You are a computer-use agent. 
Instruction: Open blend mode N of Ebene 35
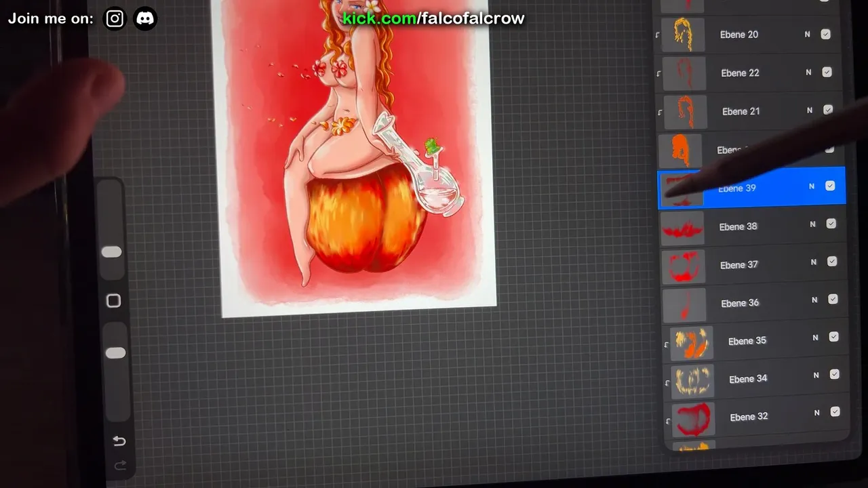[x=815, y=338]
